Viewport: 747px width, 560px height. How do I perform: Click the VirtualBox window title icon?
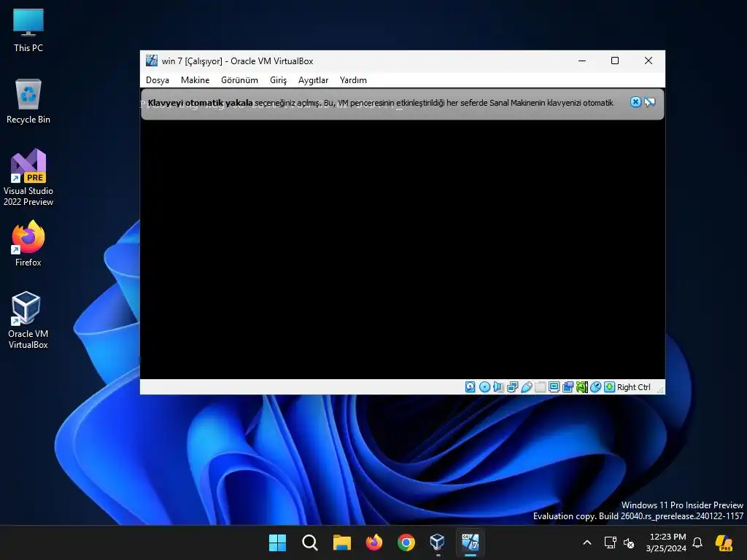(x=152, y=61)
